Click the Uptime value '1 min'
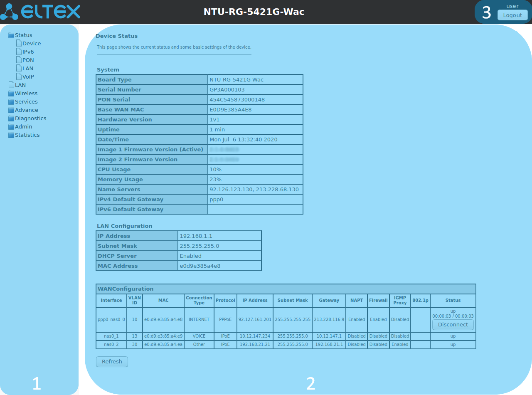The height and width of the screenshot is (395, 532). click(217, 130)
